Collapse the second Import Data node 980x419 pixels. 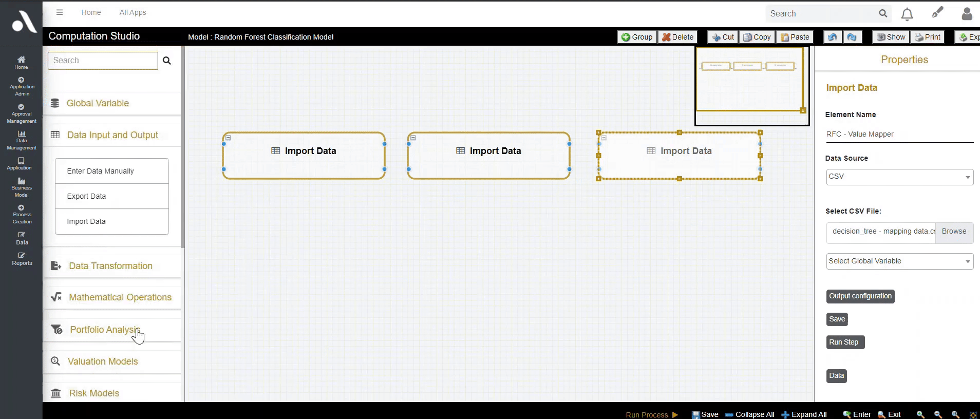click(413, 138)
